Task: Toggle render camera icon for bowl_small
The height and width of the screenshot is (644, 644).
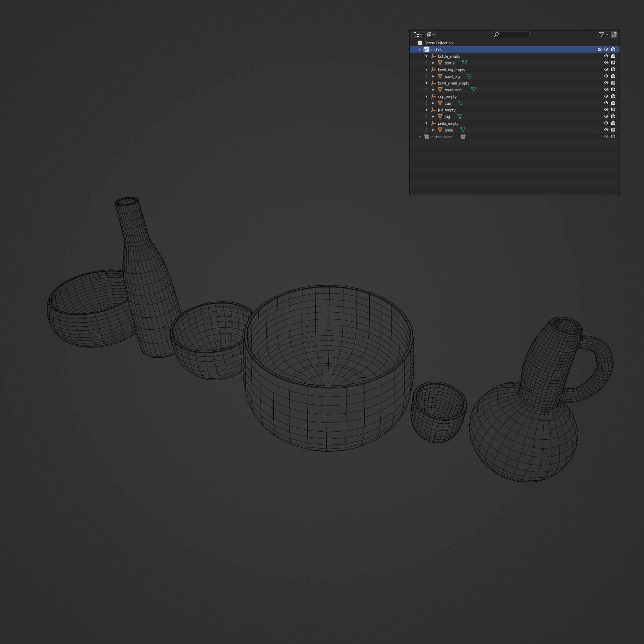Action: pos(613,90)
